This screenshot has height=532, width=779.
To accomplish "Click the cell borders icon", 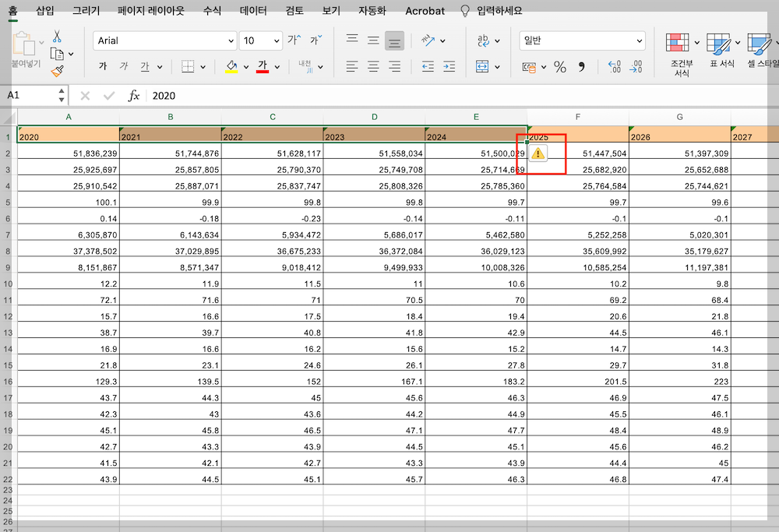I will tap(188, 66).
